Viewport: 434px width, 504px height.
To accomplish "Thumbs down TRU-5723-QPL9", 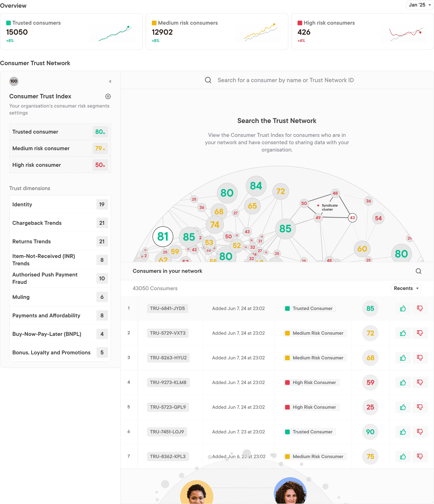I will pyautogui.click(x=420, y=407).
